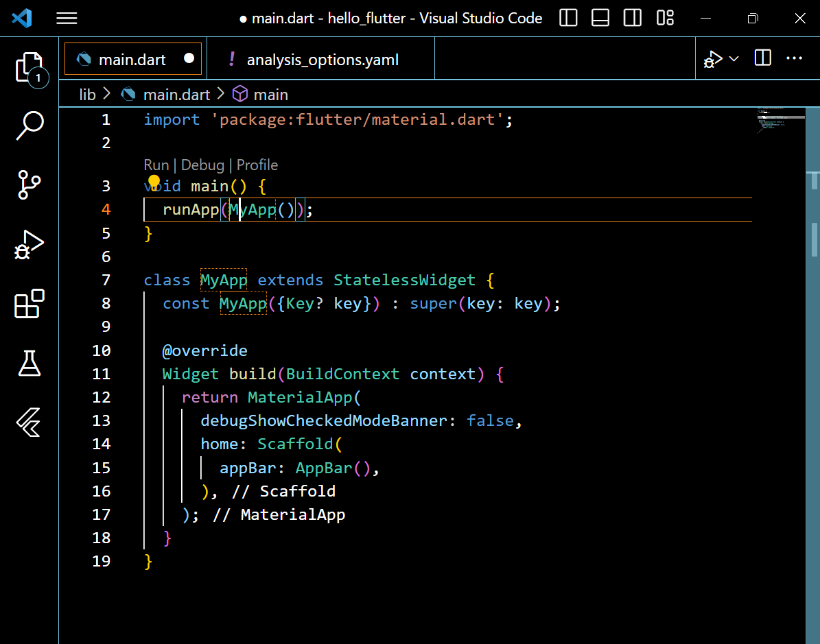Restore down the VS Code window

(x=753, y=19)
